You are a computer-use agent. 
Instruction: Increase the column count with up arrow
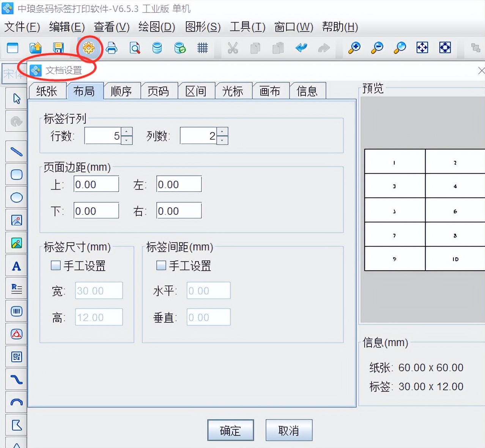coord(222,132)
